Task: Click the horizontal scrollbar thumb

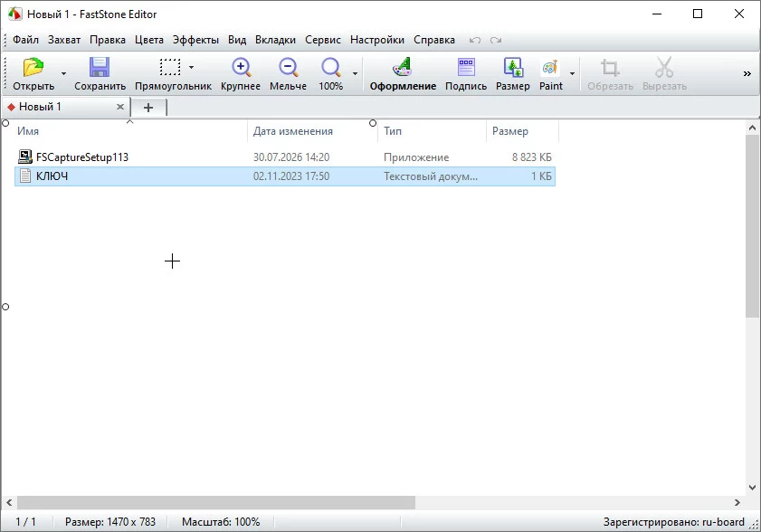Action: 216,502
